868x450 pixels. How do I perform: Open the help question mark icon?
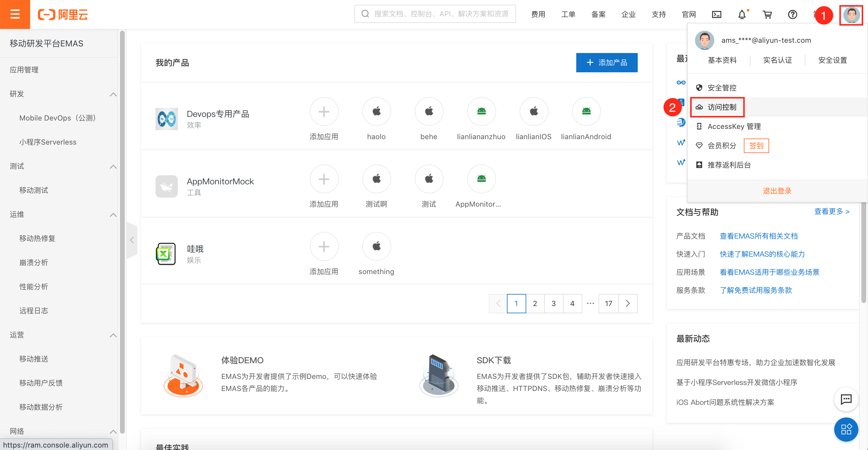[x=793, y=14]
